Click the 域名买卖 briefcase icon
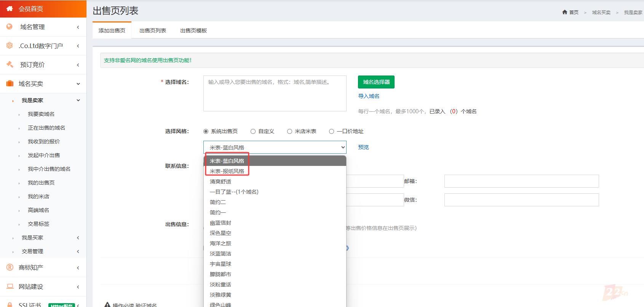The height and width of the screenshot is (307, 644). (10, 84)
